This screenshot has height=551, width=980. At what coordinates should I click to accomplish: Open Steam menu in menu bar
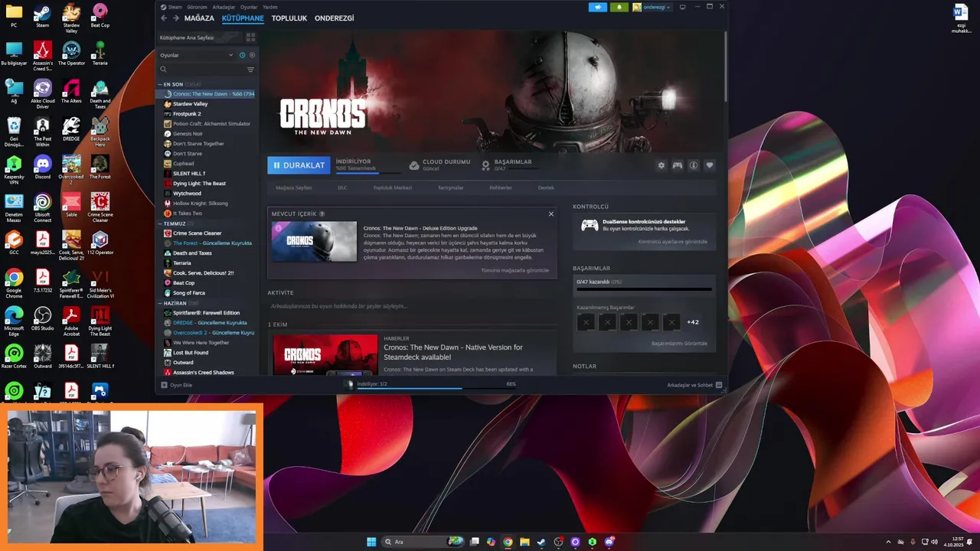tap(175, 7)
